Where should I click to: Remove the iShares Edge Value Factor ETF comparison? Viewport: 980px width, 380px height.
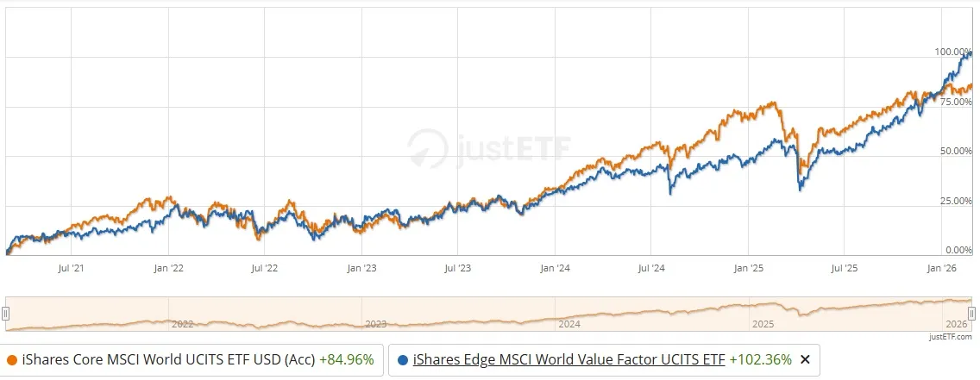pyautogui.click(x=805, y=359)
